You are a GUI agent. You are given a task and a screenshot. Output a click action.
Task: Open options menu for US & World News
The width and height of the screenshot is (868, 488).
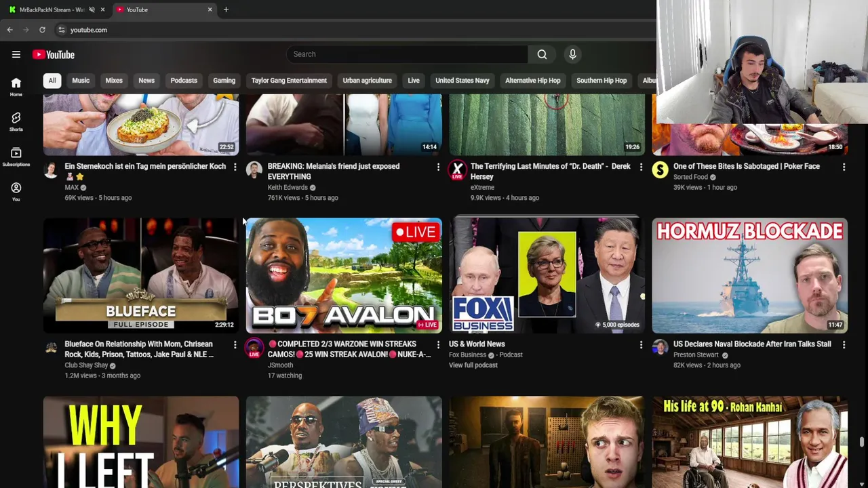(x=641, y=345)
